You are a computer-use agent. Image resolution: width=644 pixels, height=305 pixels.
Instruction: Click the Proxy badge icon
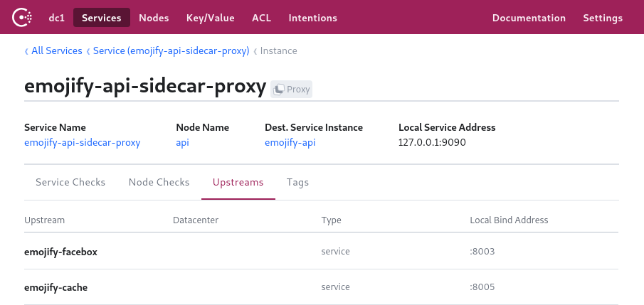tap(280, 90)
